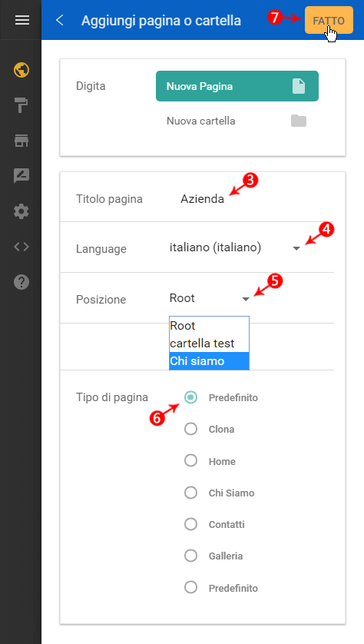Select the Galleria radio option

point(190,556)
